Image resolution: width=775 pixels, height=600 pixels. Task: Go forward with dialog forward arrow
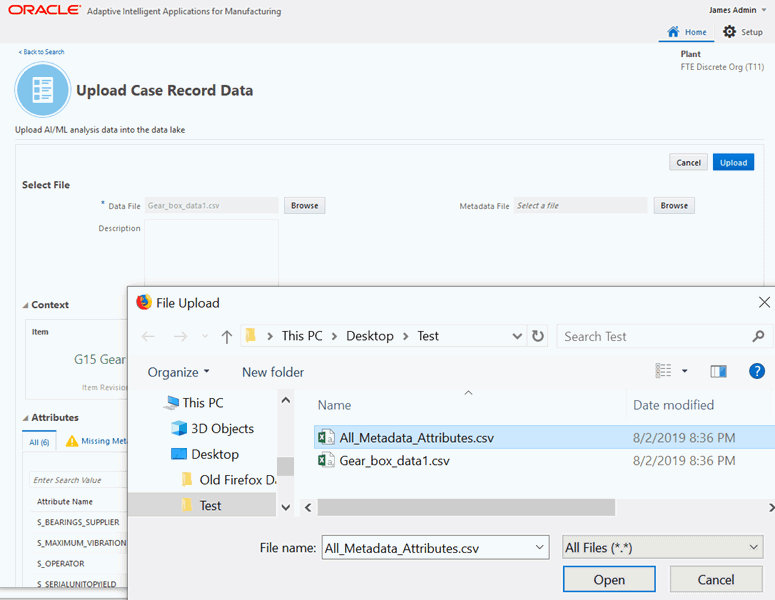click(x=180, y=337)
